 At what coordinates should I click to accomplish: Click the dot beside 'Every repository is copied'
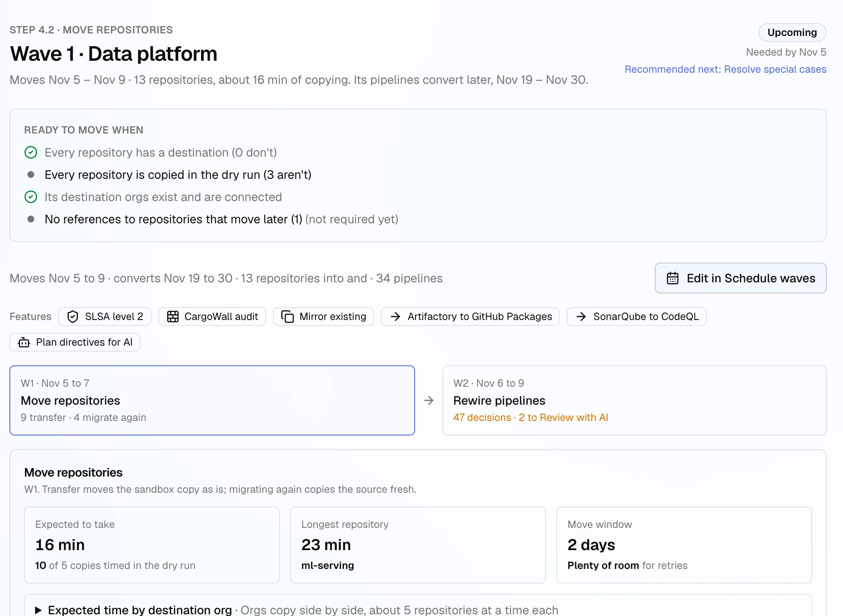click(x=31, y=175)
